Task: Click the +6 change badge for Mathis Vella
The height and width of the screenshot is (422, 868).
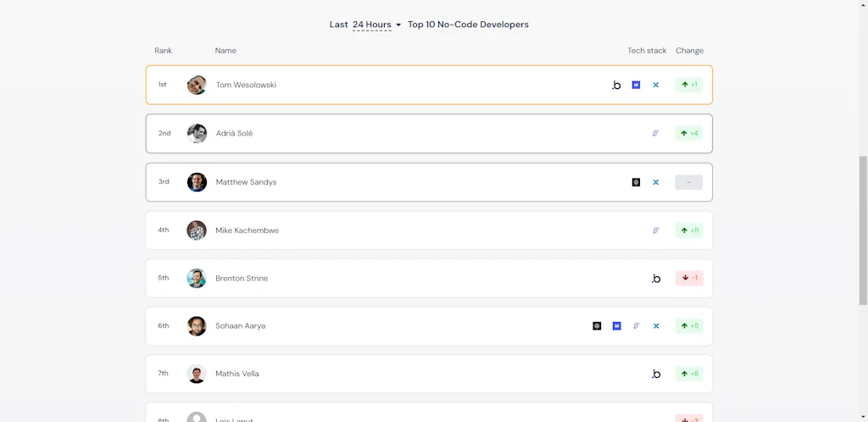Action: pos(688,374)
